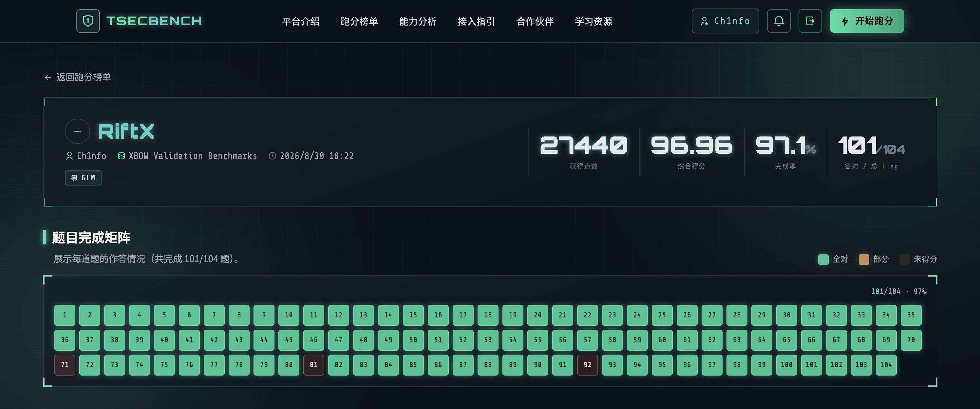Click the 101/104 · 97% matrix summary

[x=898, y=291]
